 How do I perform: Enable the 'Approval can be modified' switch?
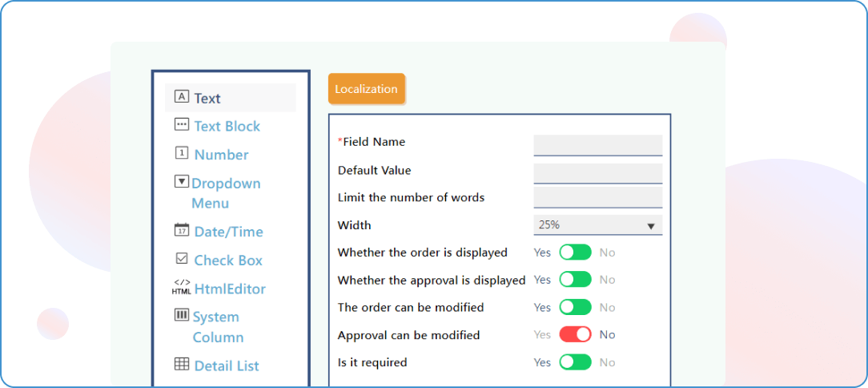pos(575,334)
